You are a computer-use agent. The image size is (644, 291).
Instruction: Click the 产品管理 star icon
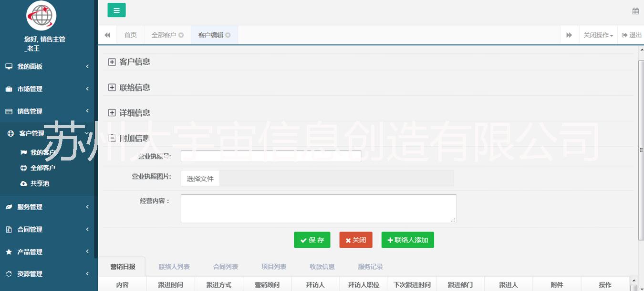tap(9, 251)
